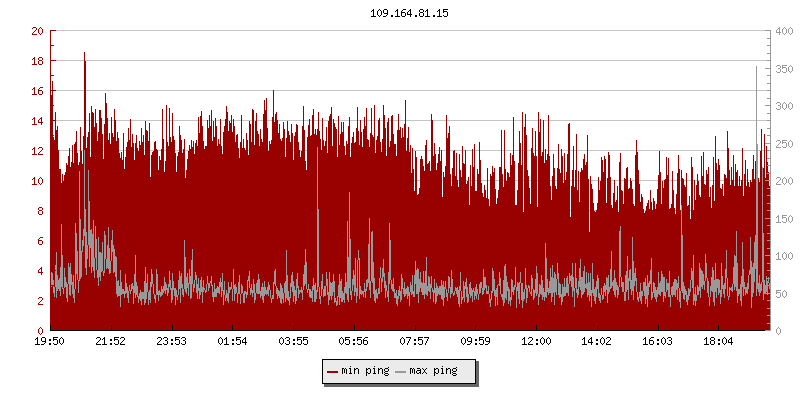Click the 05:56 time axis label

tap(354, 341)
